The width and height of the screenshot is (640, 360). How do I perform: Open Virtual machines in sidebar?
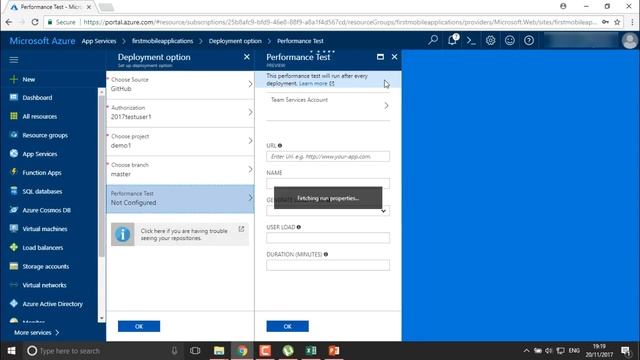click(44, 229)
